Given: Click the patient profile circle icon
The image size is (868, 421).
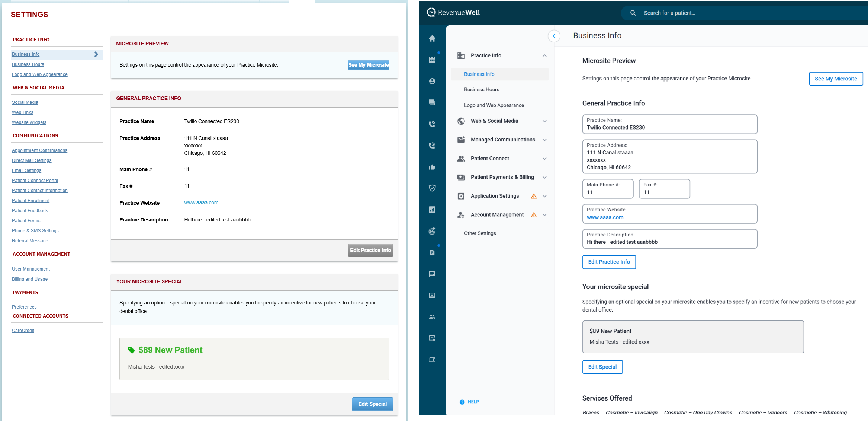Looking at the screenshot, I should 432,81.
